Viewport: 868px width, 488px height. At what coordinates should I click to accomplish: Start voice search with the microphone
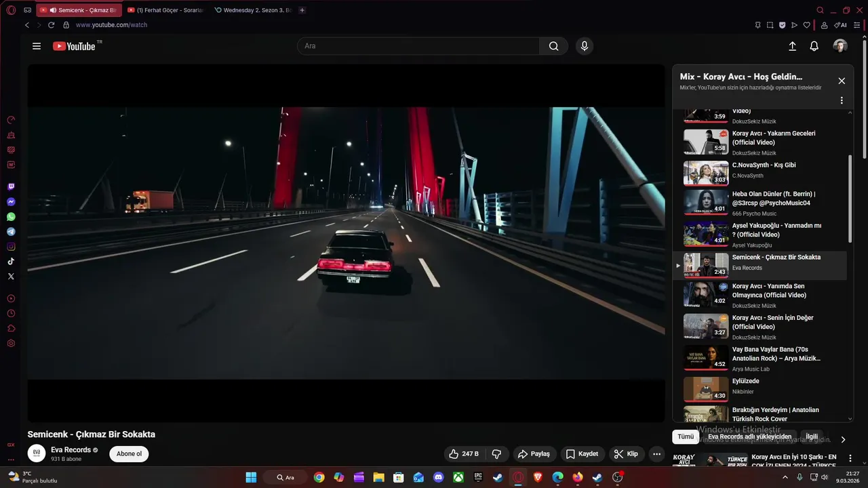point(584,46)
